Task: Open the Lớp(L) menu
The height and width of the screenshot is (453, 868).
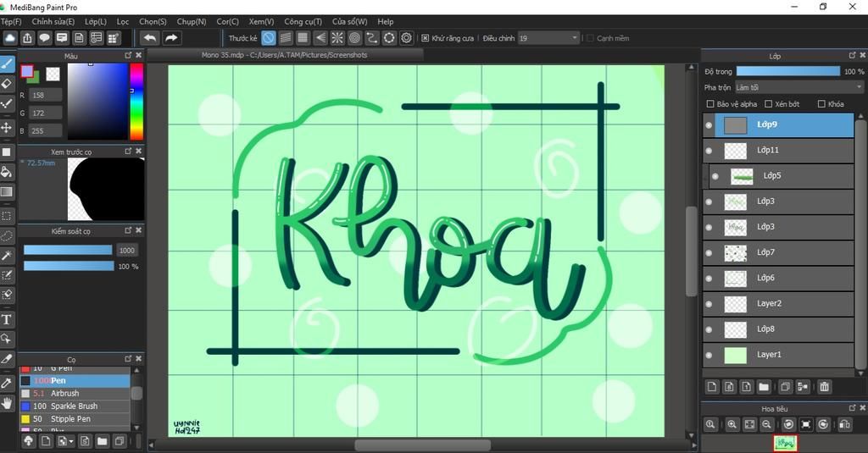Action: tap(96, 21)
